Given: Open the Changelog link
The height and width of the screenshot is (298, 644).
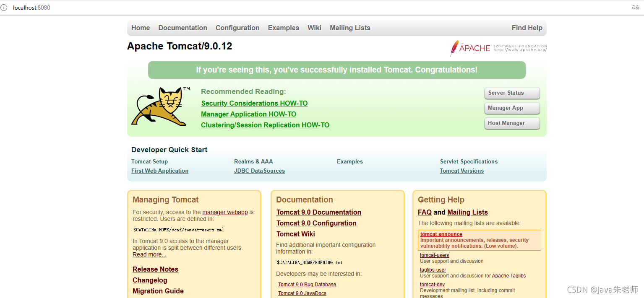Looking at the screenshot, I should [x=150, y=280].
